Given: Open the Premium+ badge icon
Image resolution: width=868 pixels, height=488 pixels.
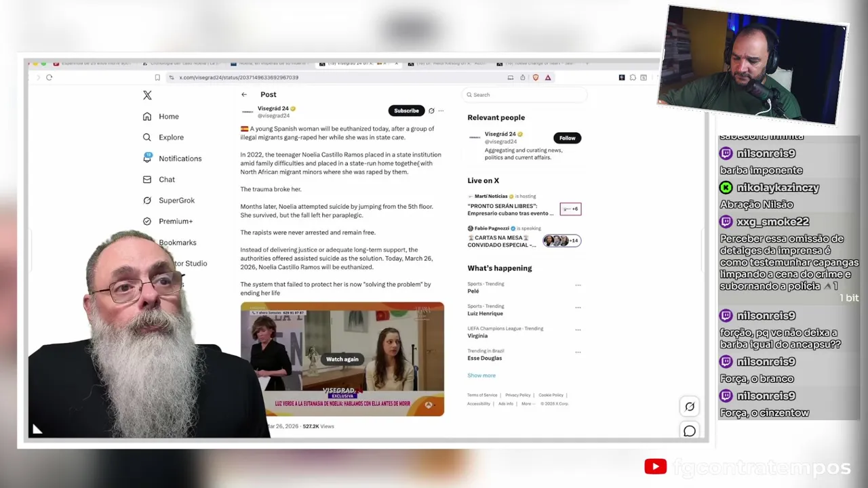Looking at the screenshot, I should (x=147, y=222).
